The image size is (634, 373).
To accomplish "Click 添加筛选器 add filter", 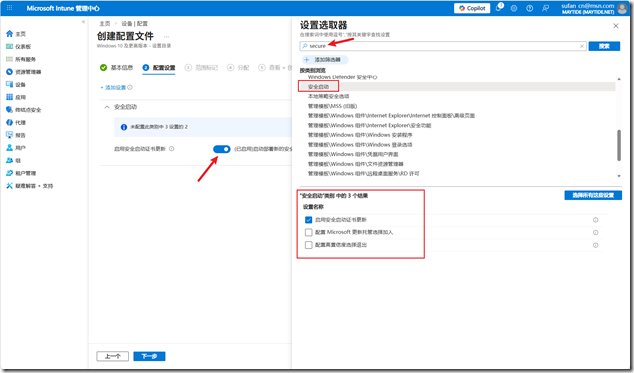I will click(x=324, y=59).
